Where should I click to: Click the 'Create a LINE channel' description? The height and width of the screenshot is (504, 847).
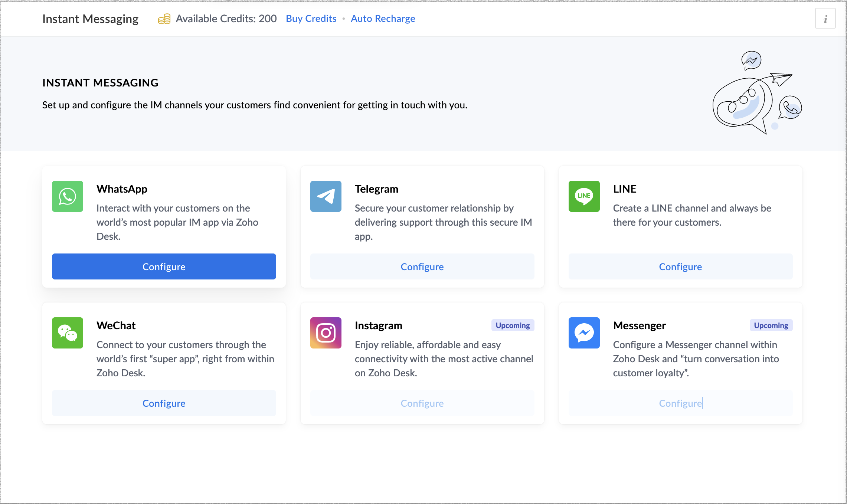(x=692, y=215)
